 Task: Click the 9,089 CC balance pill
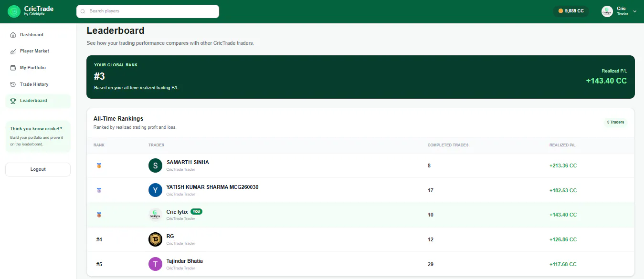(571, 11)
